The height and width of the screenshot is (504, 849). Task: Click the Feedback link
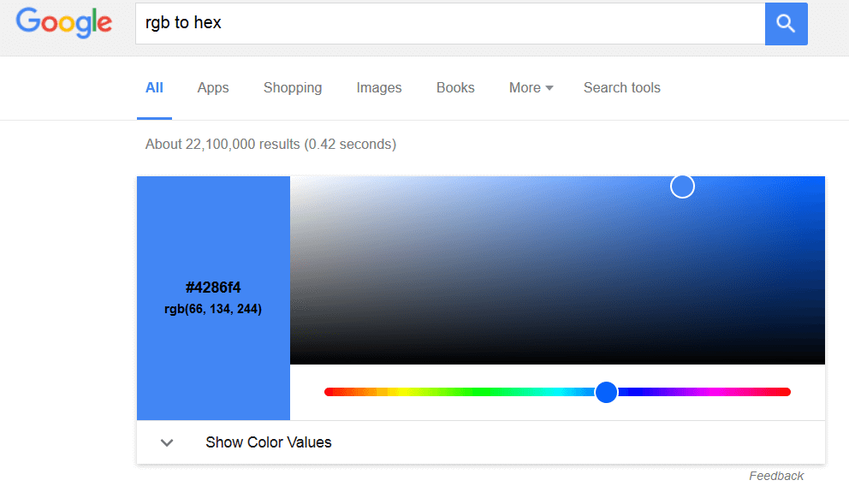[x=775, y=476]
